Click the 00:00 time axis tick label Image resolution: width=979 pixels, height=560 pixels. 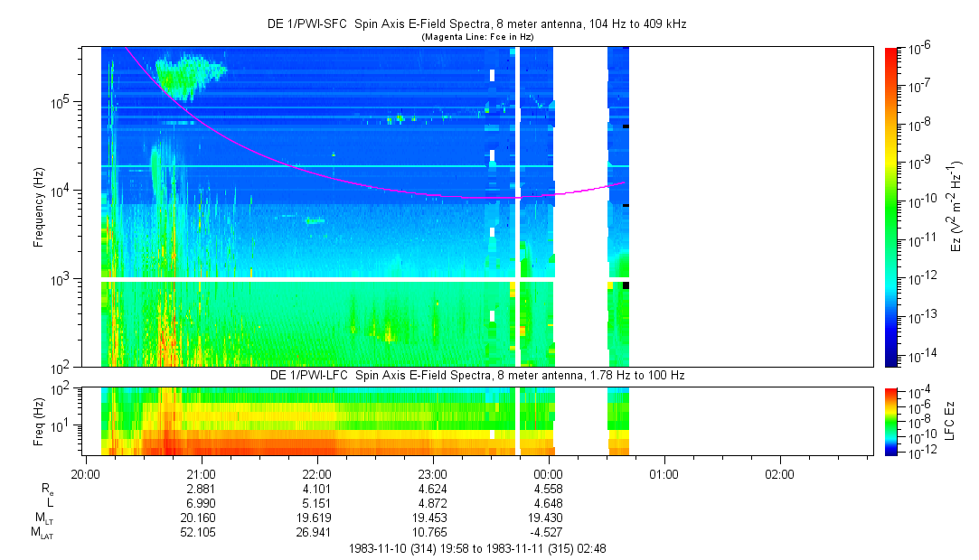point(549,474)
